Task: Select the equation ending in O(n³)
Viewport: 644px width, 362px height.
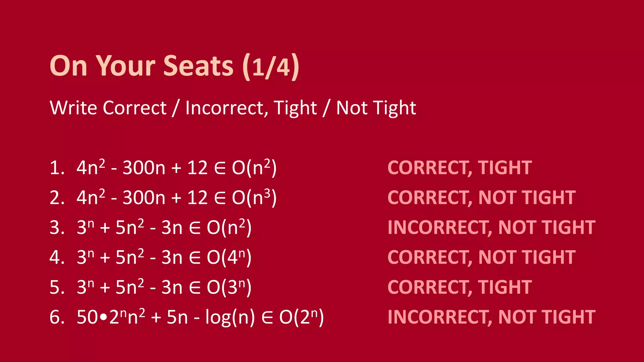Action: pos(176,198)
